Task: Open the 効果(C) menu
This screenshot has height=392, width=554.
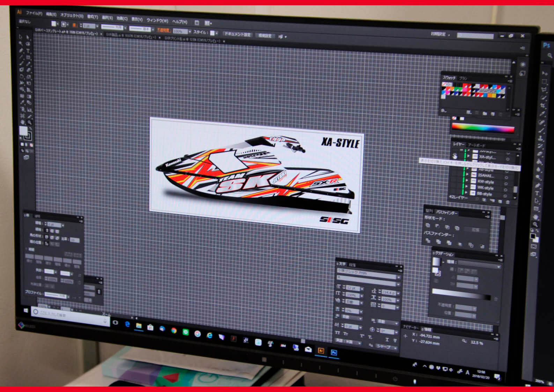Action: (x=122, y=19)
